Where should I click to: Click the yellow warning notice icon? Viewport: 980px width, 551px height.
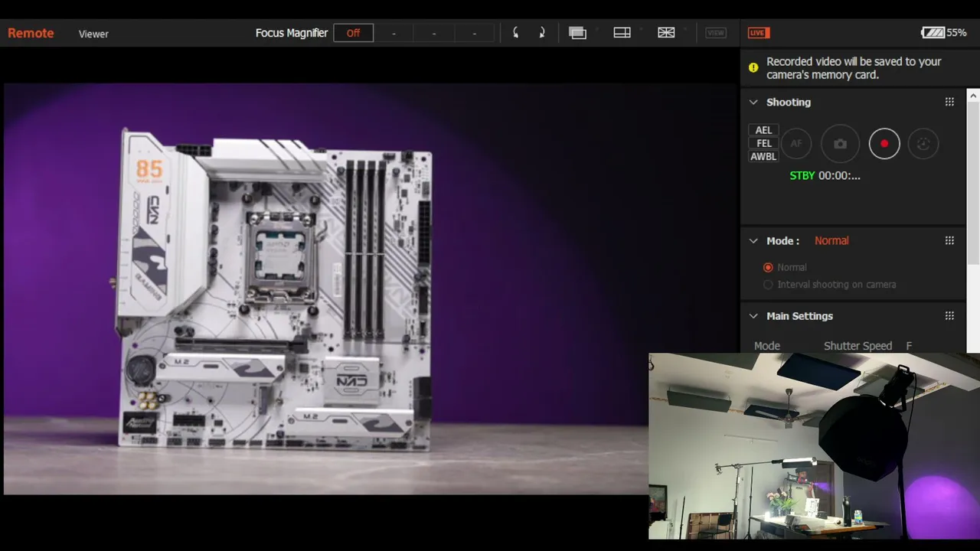(x=753, y=67)
